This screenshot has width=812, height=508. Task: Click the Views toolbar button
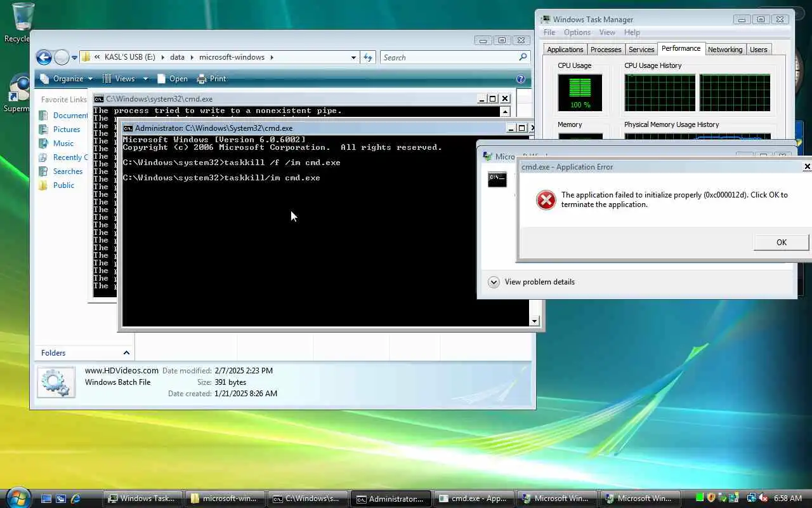pos(119,79)
